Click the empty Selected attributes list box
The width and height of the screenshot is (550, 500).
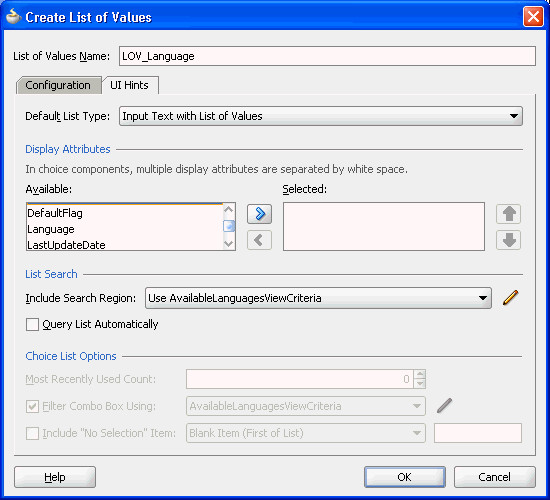pos(384,226)
